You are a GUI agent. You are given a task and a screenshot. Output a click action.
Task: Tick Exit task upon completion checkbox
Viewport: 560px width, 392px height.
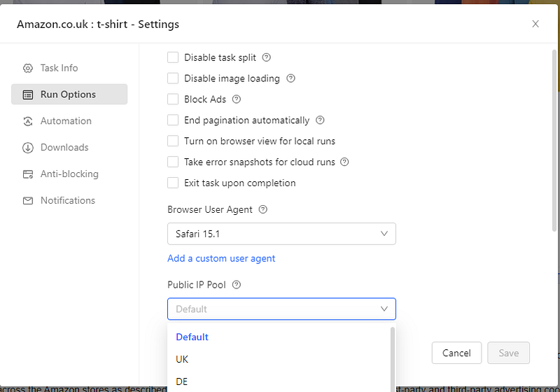(x=173, y=183)
